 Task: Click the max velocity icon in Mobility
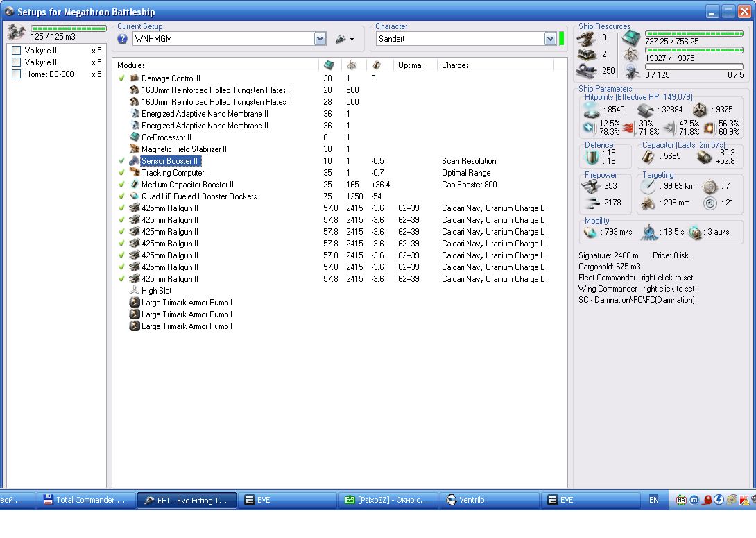[x=590, y=233]
